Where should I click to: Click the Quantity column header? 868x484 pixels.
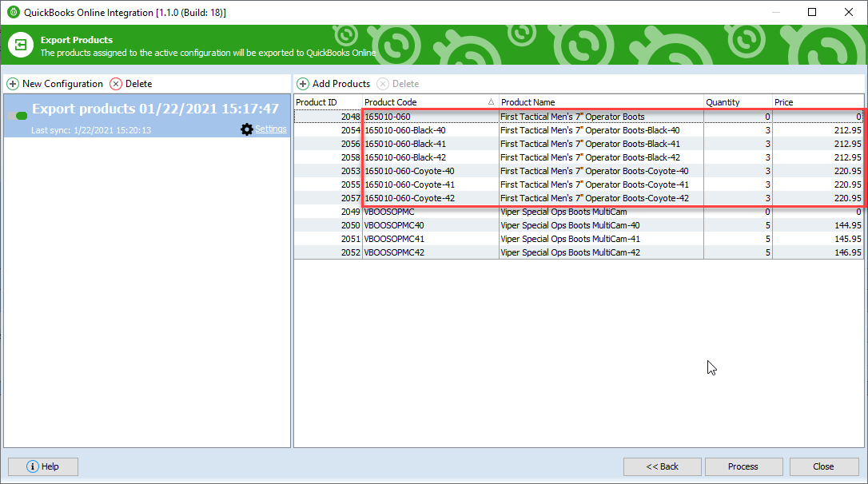(738, 101)
